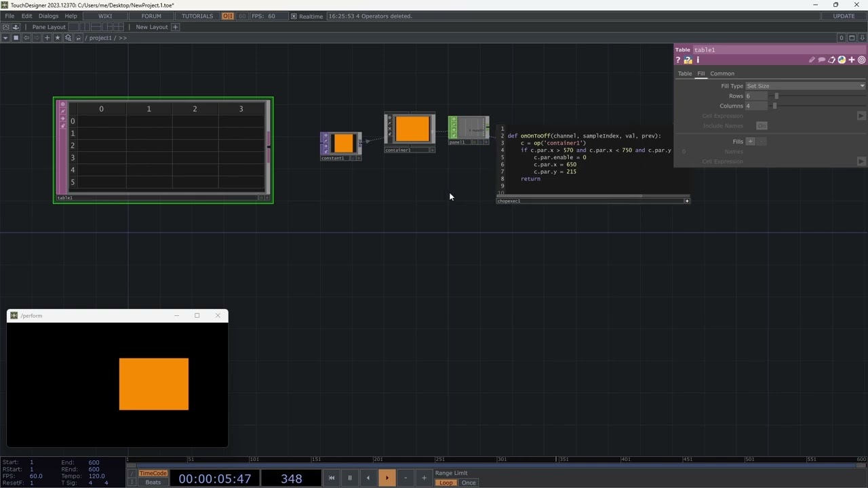This screenshot has width=868, height=488.
Task: Adjust the Columns slider handle
Action: (774, 106)
